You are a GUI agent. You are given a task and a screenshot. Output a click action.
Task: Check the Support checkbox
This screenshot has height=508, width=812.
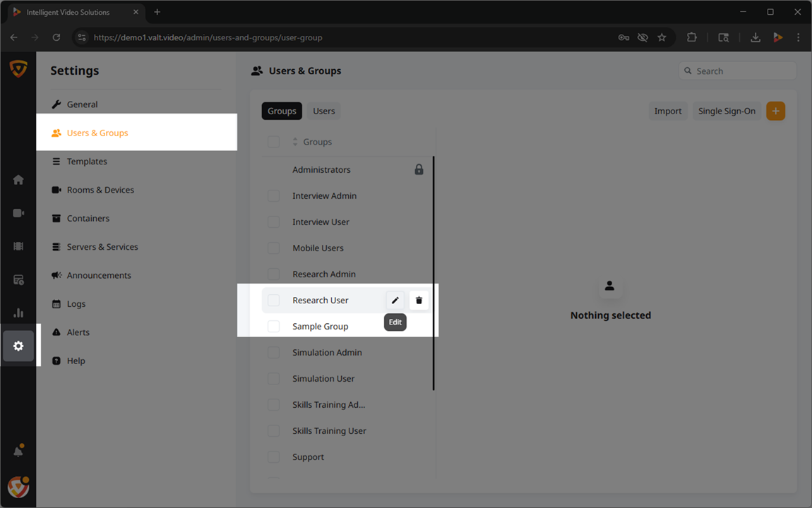273,456
